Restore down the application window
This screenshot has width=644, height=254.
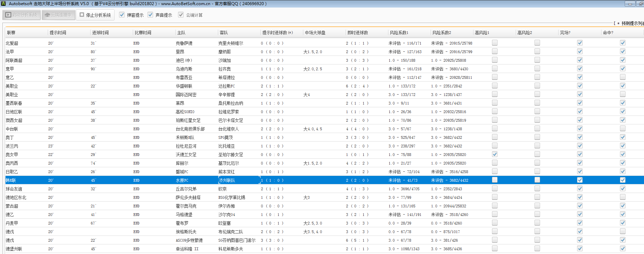coord(640,4)
